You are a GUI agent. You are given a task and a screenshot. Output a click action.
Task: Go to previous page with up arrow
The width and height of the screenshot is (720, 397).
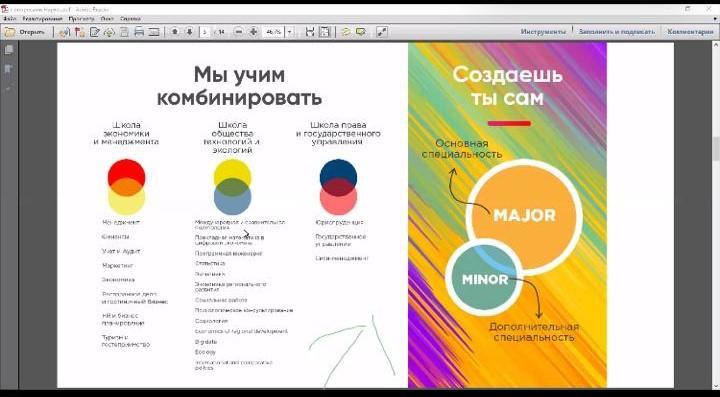pyautogui.click(x=174, y=32)
